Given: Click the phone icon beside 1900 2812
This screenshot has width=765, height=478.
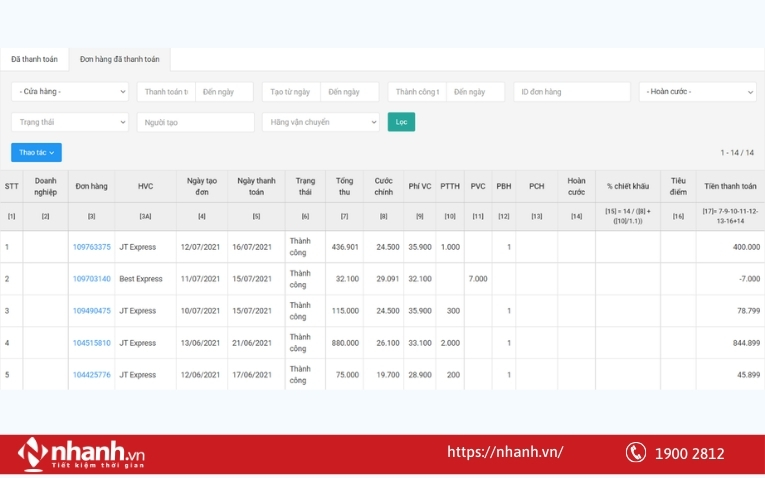Looking at the screenshot, I should (x=635, y=453).
